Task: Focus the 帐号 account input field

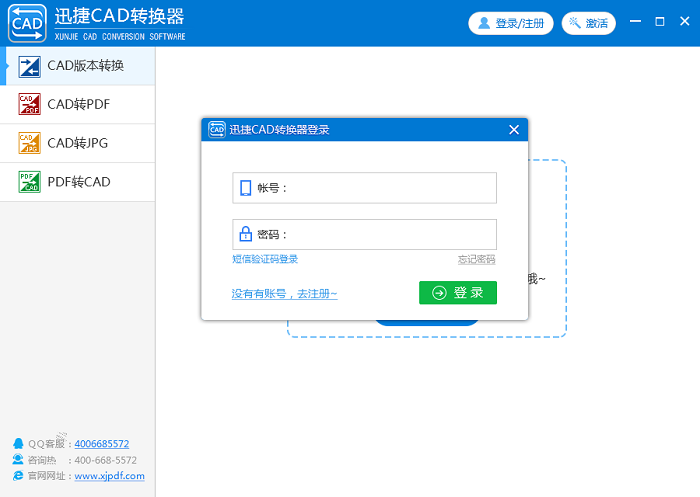Action: pyautogui.click(x=364, y=188)
